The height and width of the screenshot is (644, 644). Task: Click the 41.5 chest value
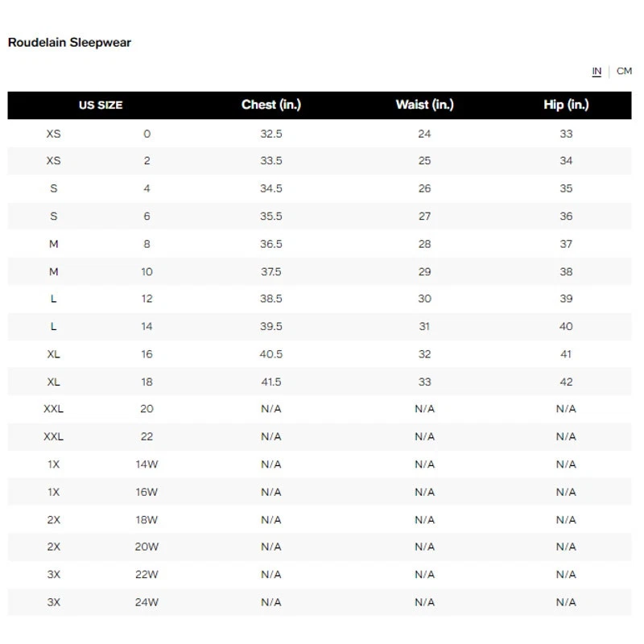click(271, 382)
